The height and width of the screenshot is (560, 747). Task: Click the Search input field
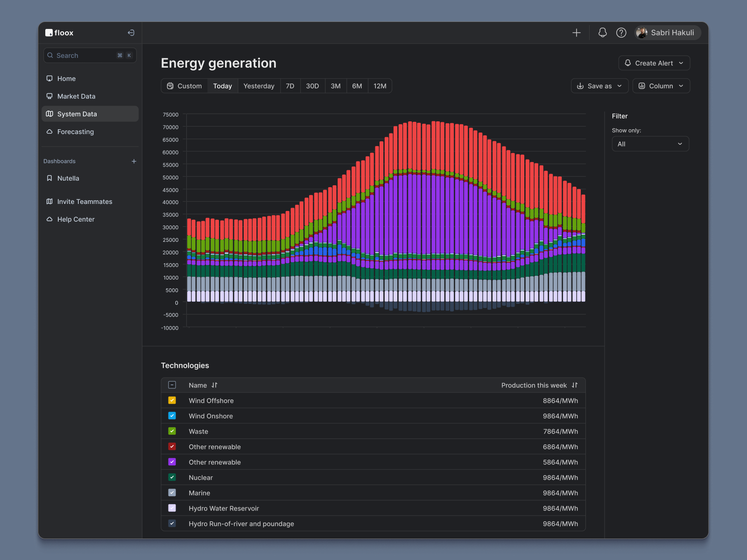(x=90, y=56)
